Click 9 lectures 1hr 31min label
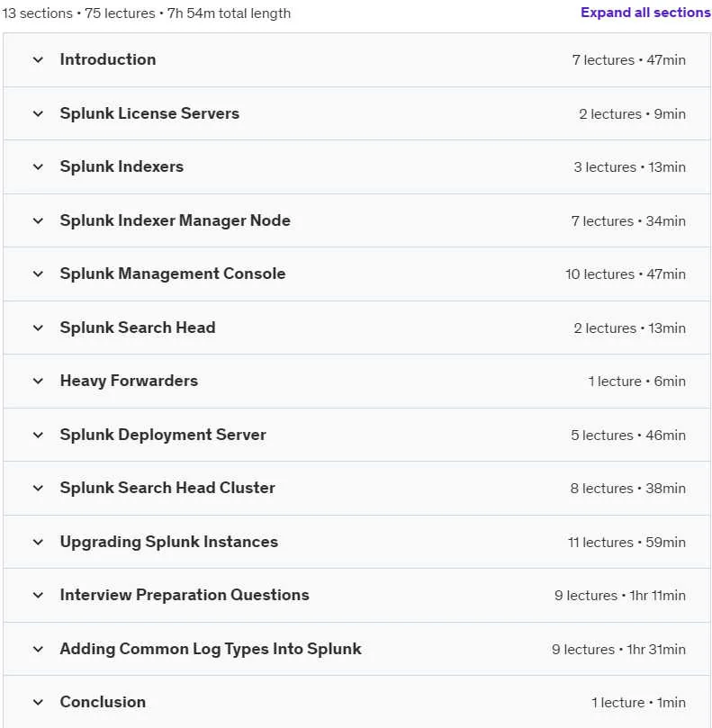The height and width of the screenshot is (728, 712). click(x=618, y=649)
